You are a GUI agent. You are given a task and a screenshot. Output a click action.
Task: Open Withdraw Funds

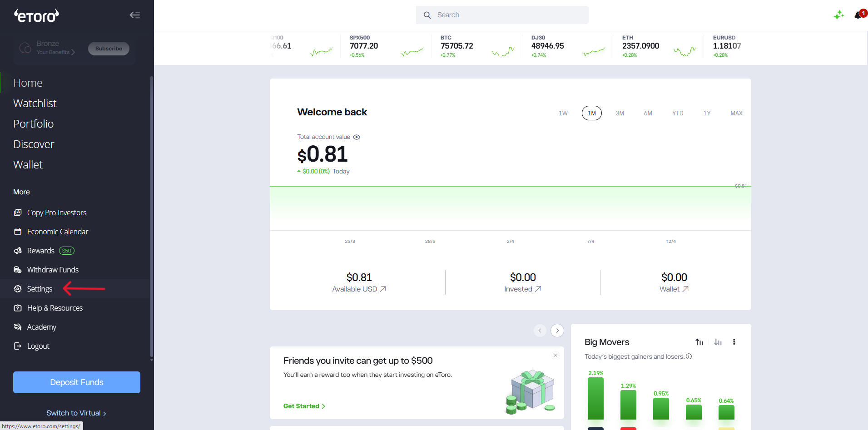pos(53,270)
